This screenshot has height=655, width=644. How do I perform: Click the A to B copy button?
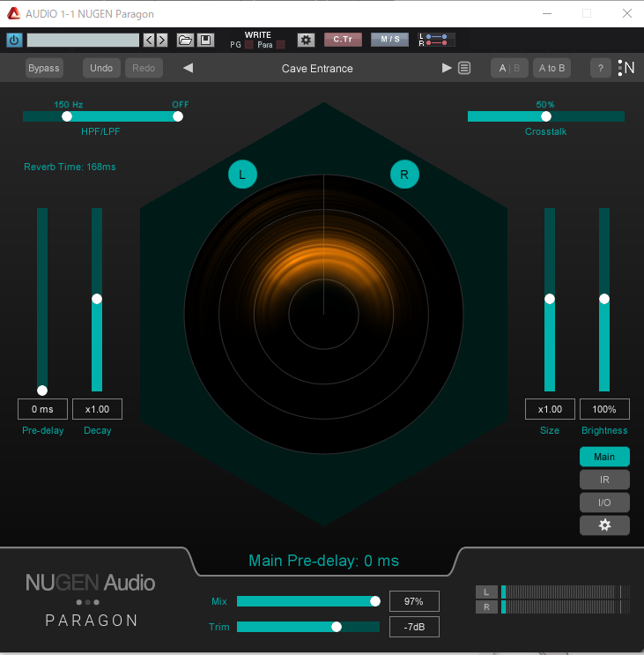point(552,68)
